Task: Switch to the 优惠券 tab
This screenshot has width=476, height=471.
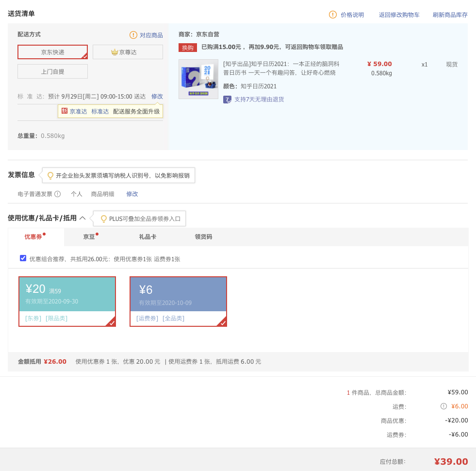Action: (36, 237)
